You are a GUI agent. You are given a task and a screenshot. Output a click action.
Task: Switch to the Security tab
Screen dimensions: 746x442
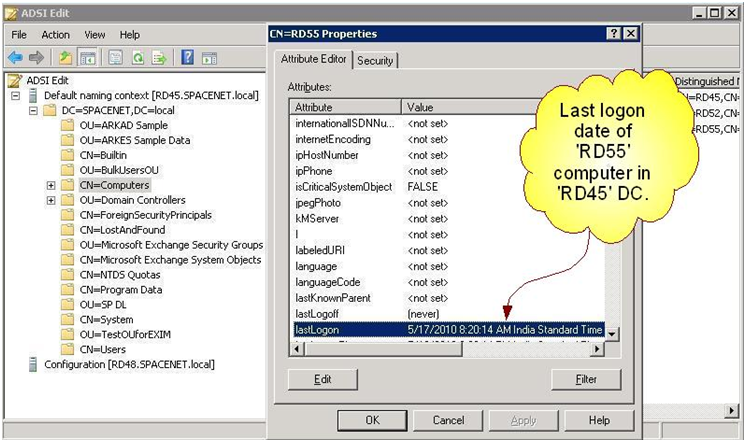point(375,61)
